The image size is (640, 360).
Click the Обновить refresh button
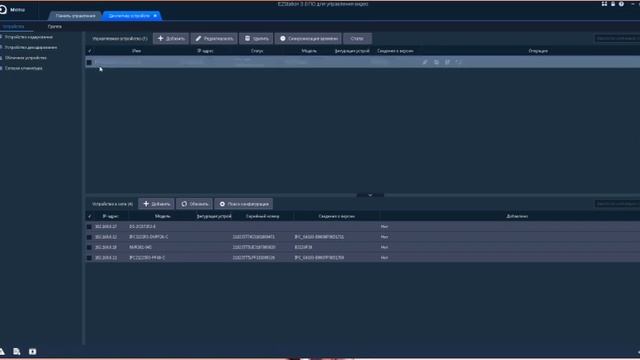tap(194, 204)
